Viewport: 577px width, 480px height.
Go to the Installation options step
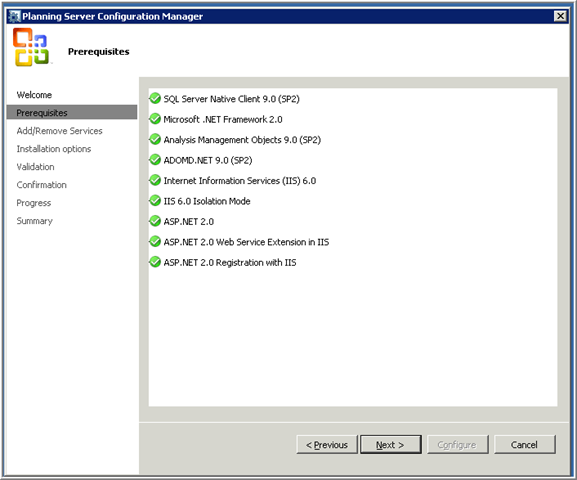click(x=54, y=149)
